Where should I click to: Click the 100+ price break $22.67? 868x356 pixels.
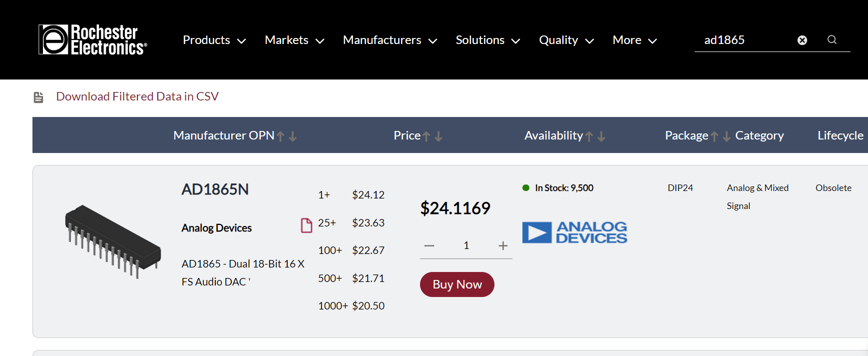pos(351,250)
